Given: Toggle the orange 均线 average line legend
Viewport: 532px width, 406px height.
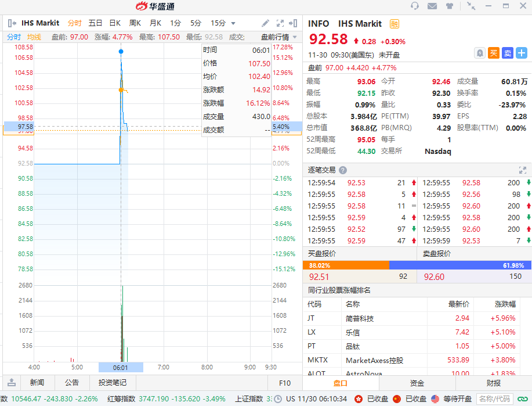Looking at the screenshot, I should pos(34,37).
